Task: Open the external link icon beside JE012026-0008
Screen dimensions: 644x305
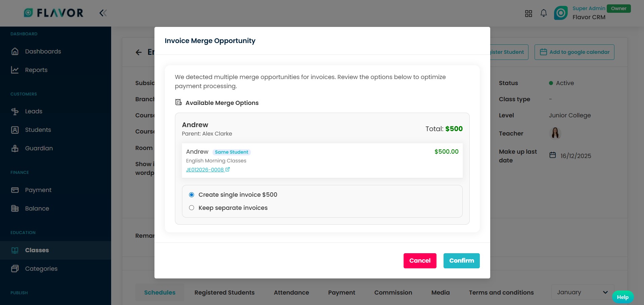Action: click(x=228, y=169)
